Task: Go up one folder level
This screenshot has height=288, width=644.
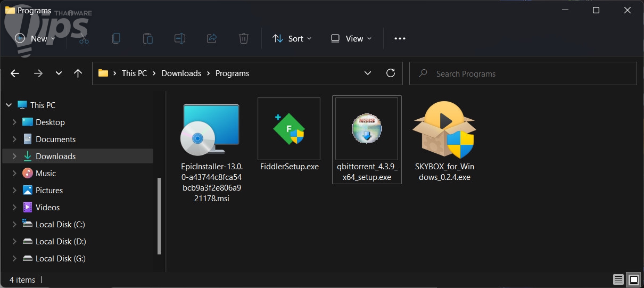Action: (78, 73)
